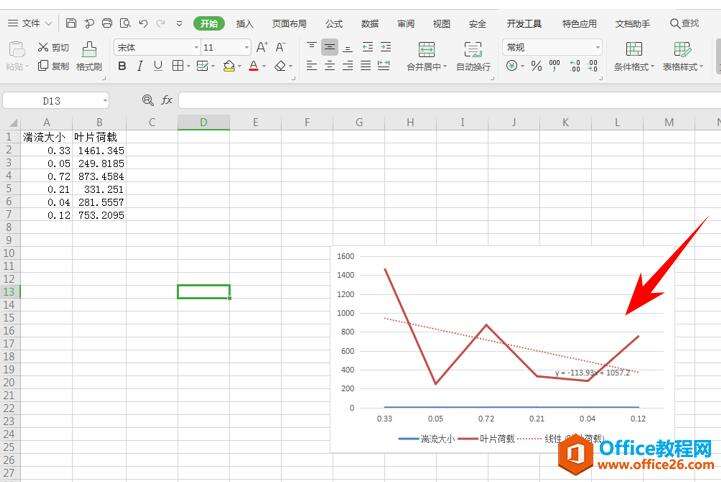The width and height of the screenshot is (721, 482).
Task: Toggle Bold formatting
Action: click(x=122, y=66)
